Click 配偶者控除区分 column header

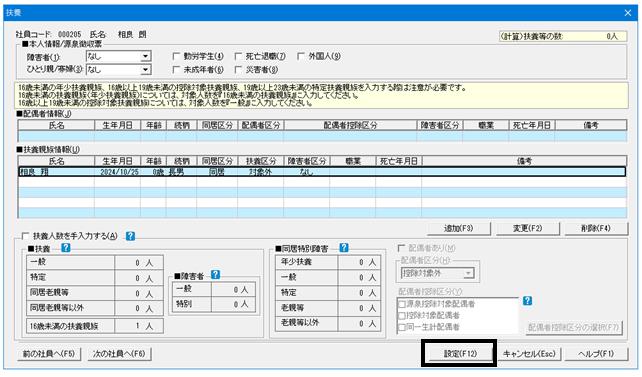(x=350, y=125)
